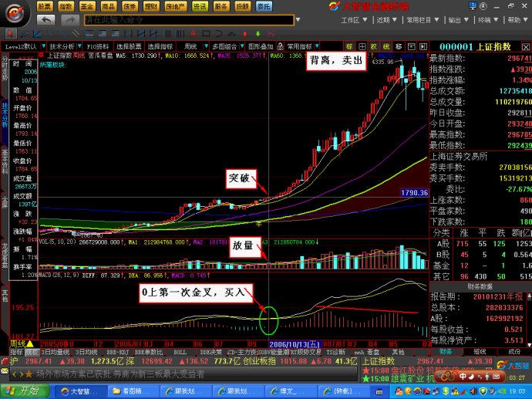Open the 资讯 category tab
The width and height of the screenshot is (532, 399).
click(200, 6)
